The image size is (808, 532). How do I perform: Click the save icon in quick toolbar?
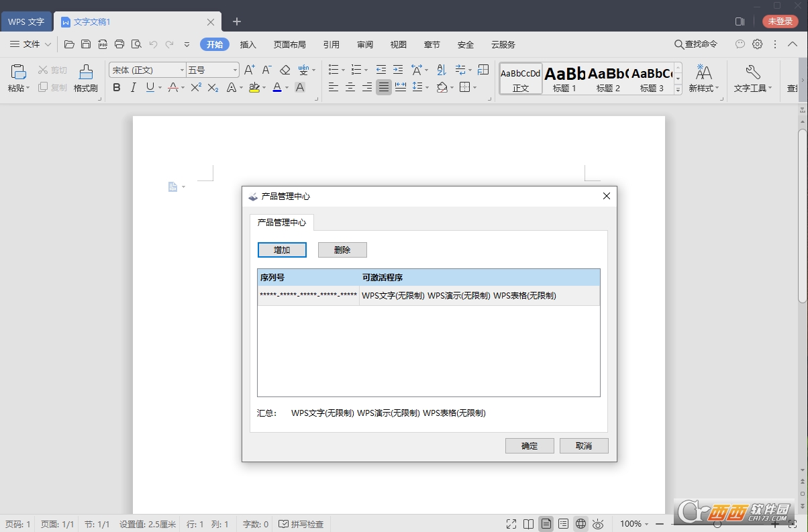[86, 44]
